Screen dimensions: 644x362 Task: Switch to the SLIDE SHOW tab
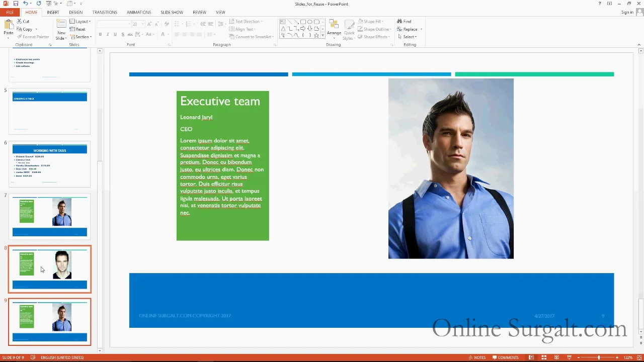pyautogui.click(x=172, y=12)
